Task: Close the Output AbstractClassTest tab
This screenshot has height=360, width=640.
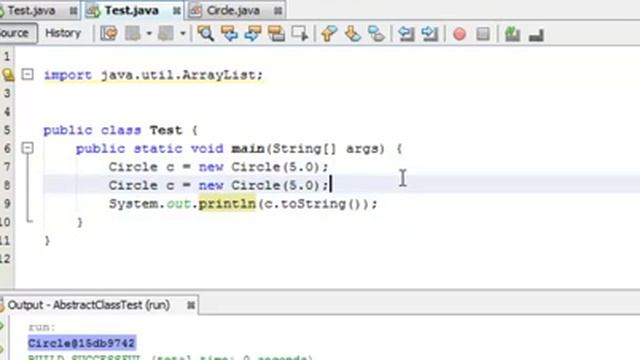Action: [191, 305]
